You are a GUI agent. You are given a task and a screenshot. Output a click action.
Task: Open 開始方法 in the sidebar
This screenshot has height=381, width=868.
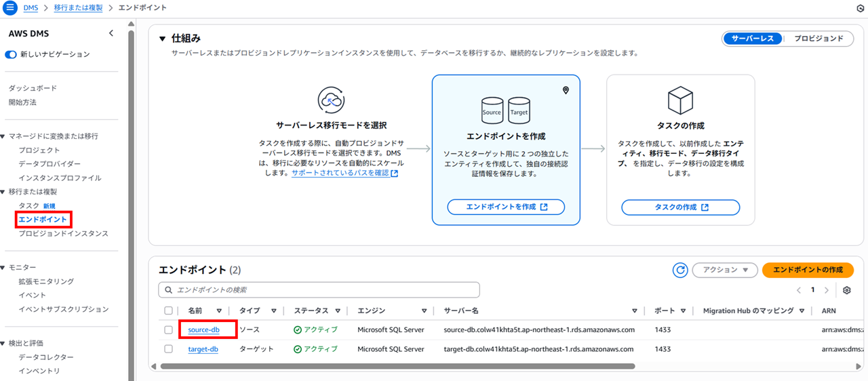pyautogui.click(x=22, y=102)
